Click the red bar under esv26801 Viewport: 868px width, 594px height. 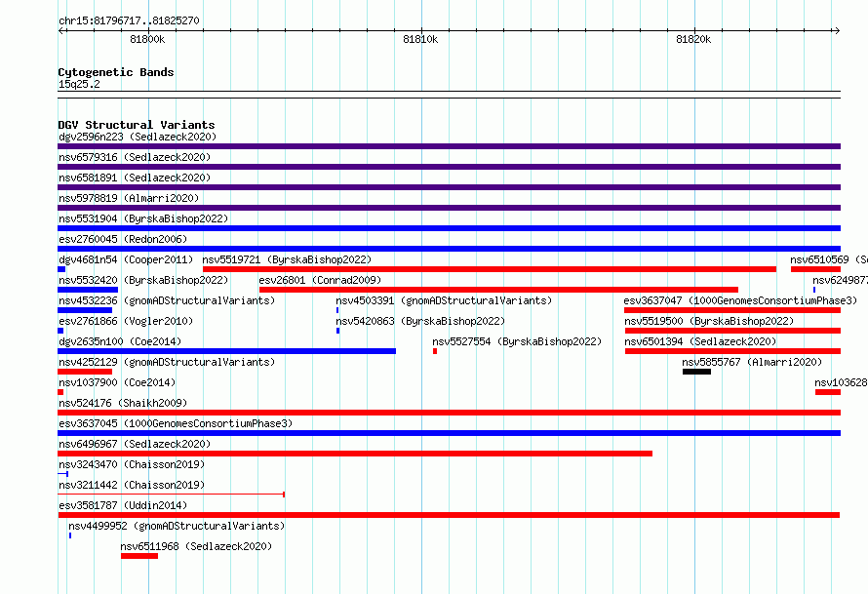(x=498, y=290)
